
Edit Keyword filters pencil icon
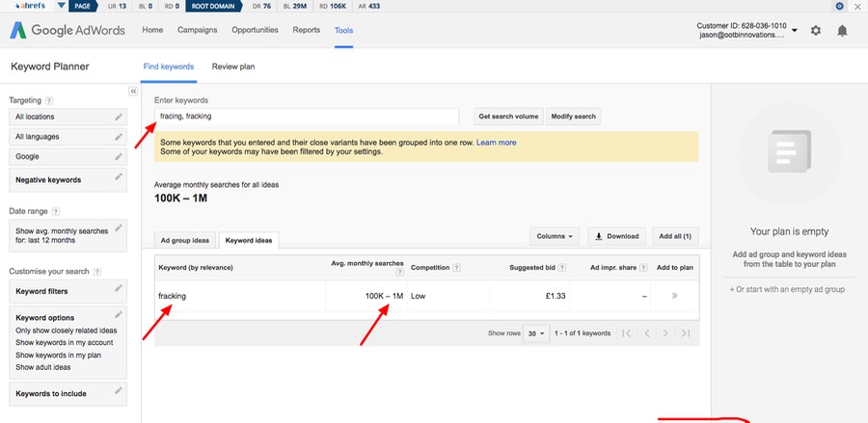tap(119, 288)
